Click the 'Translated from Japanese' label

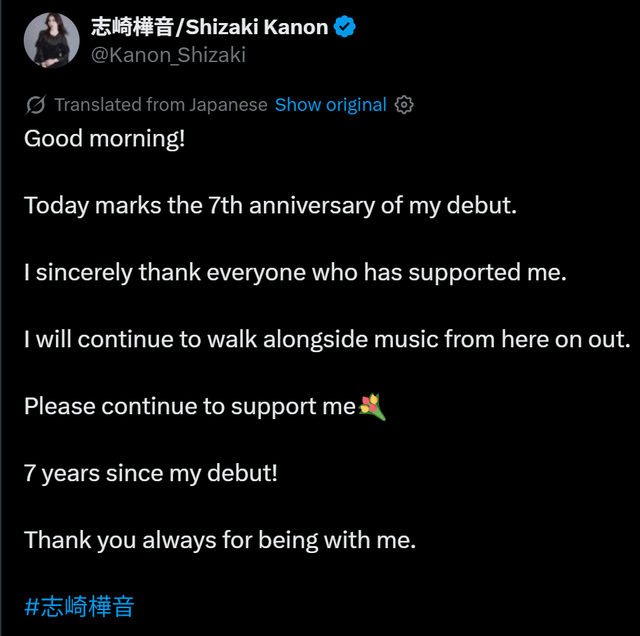pos(161,105)
